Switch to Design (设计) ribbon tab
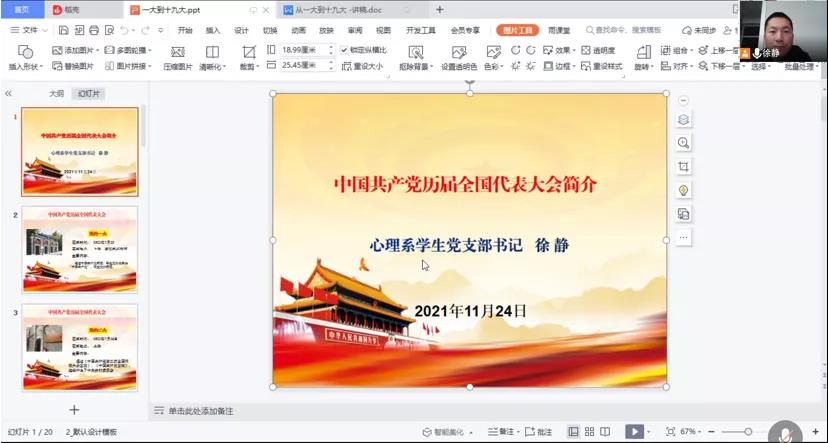The width and height of the screenshot is (828, 443). click(241, 30)
